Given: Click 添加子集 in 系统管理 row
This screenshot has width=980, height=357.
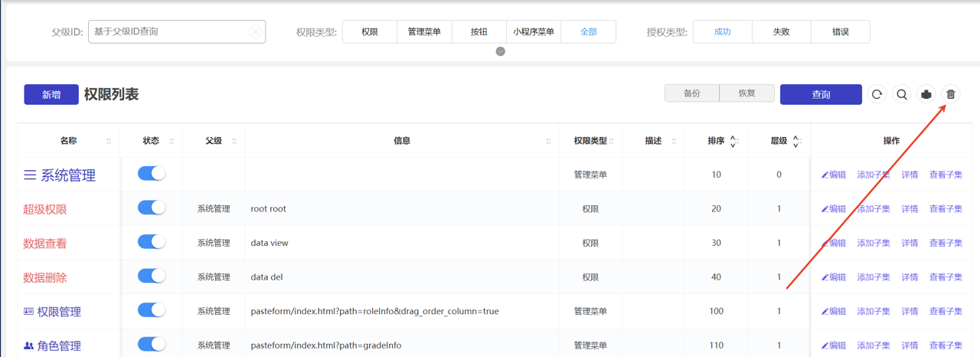Looking at the screenshot, I should [874, 175].
